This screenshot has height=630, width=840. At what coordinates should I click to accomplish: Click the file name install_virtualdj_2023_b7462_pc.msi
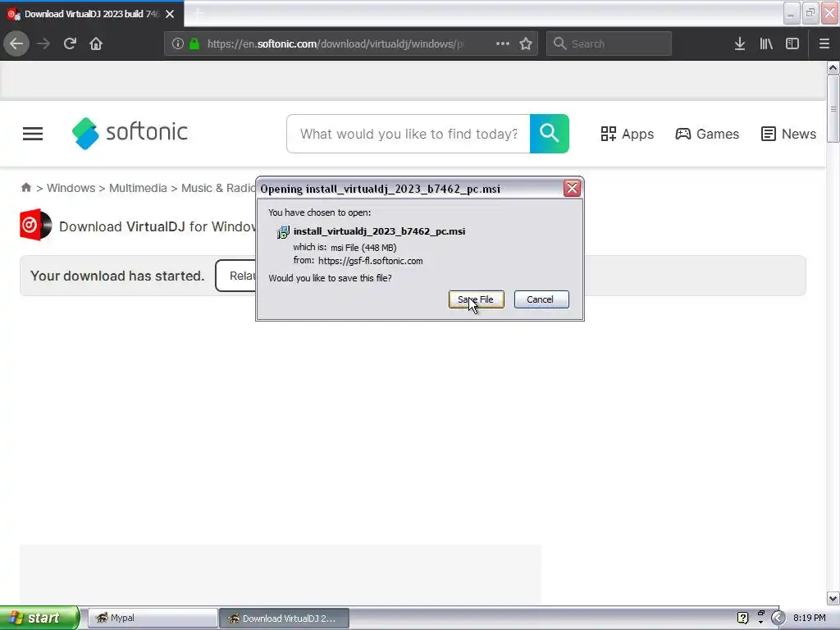(x=379, y=231)
